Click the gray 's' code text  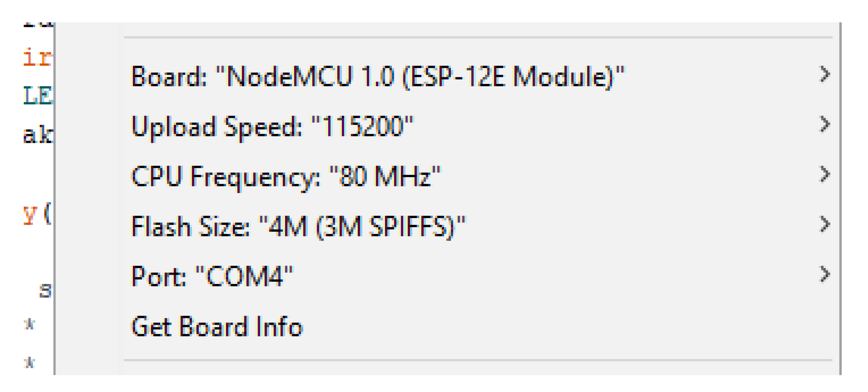point(45,290)
